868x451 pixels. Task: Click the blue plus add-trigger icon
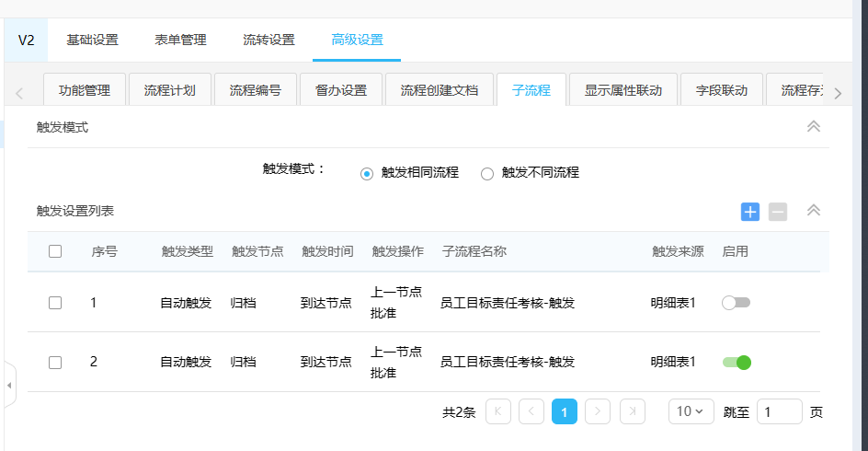(750, 212)
